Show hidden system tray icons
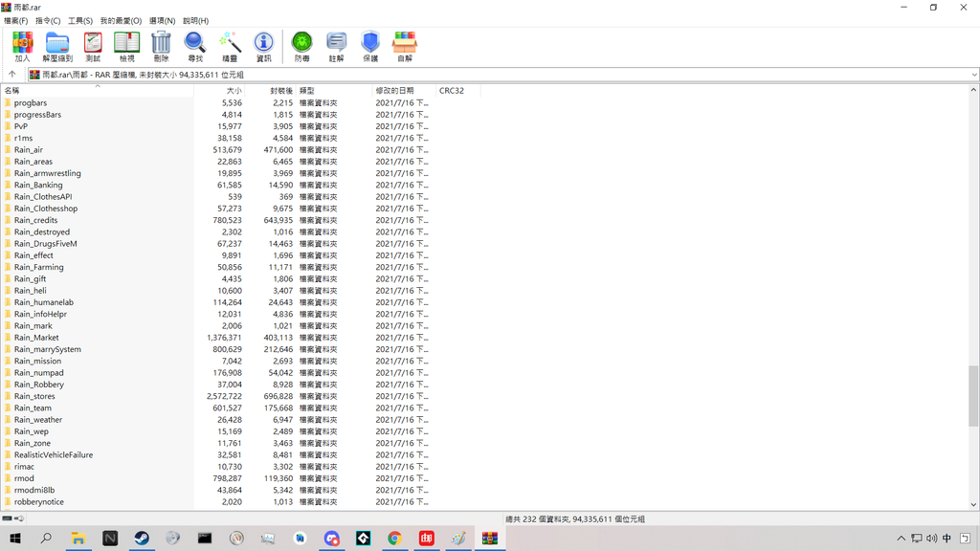Screen dimensions: 980x551 tap(901, 538)
